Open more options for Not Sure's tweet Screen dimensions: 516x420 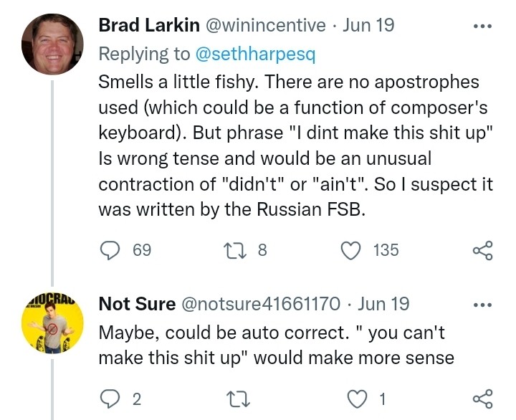coord(484,305)
